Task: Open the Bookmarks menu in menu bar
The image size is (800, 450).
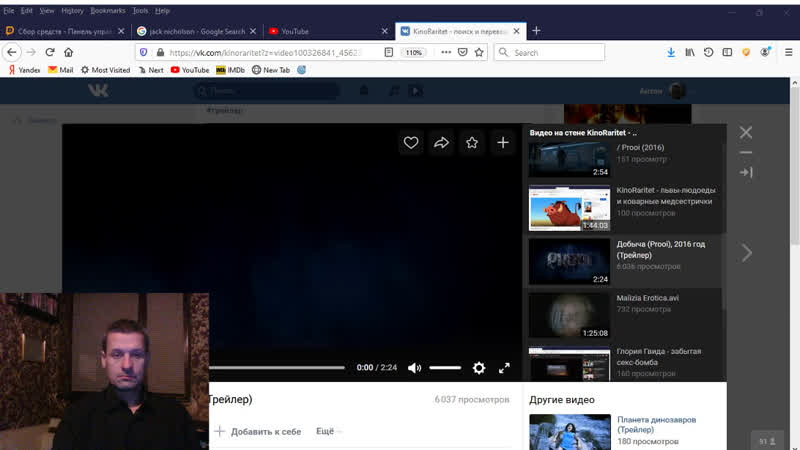Action: pyautogui.click(x=108, y=10)
